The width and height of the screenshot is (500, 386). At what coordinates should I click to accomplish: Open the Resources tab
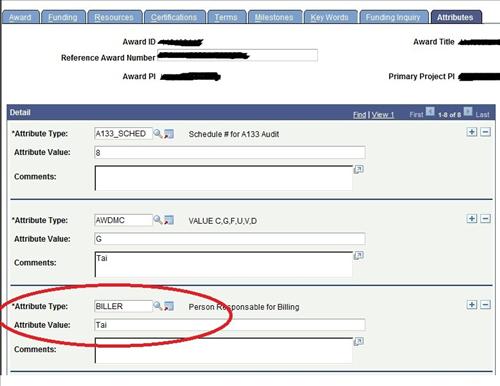pos(114,17)
